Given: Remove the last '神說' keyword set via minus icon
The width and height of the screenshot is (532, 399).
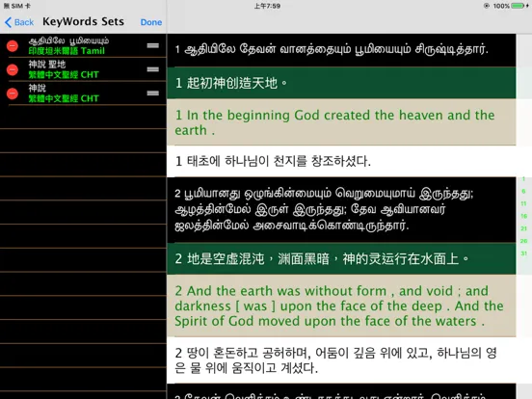Looking at the screenshot, I should point(13,93).
